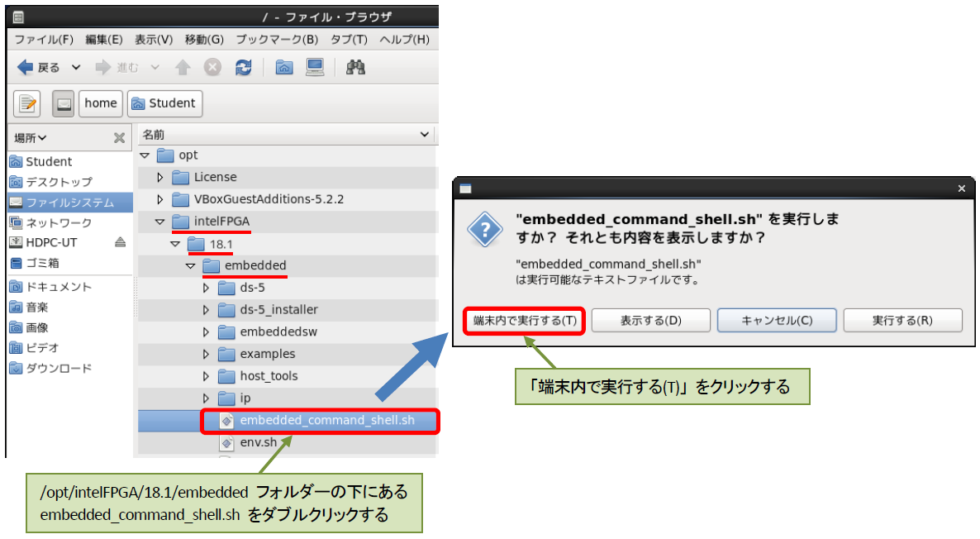
Task: Expand the ds-5 folder
Action: 207,288
